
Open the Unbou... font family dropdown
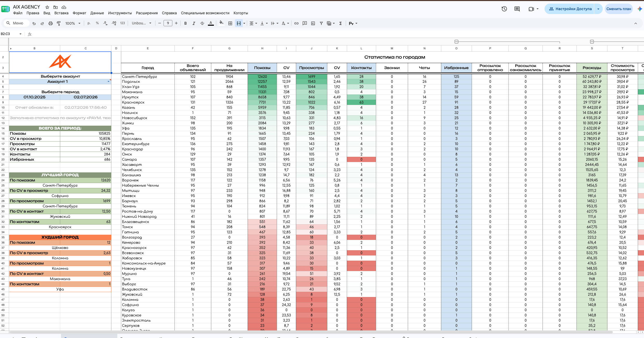coord(141,23)
